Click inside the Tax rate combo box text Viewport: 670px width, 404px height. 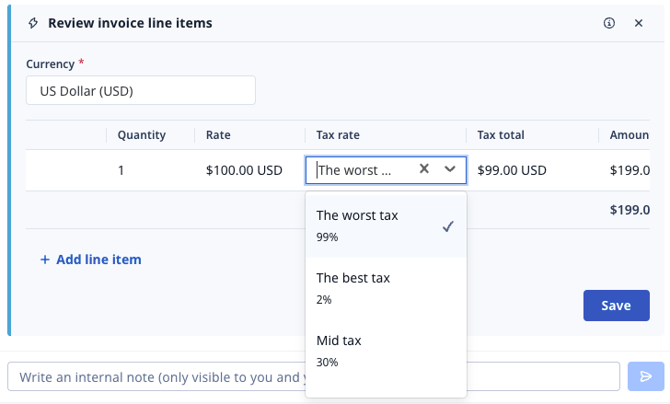tap(355, 170)
